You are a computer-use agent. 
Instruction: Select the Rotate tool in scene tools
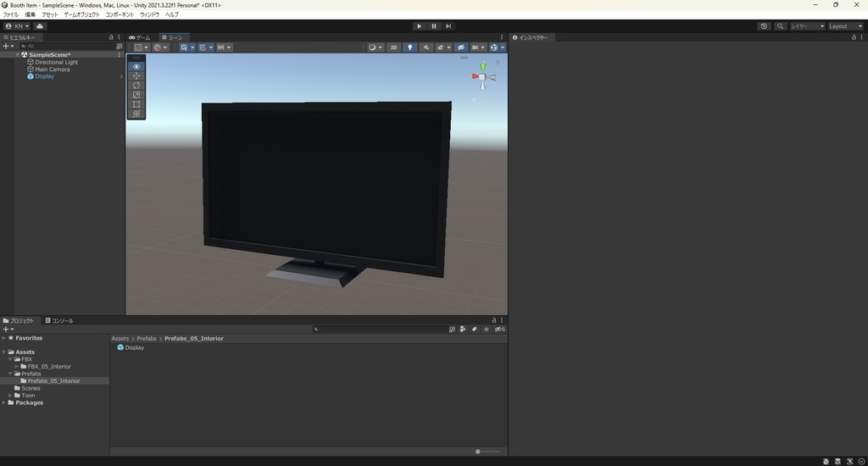click(x=136, y=86)
